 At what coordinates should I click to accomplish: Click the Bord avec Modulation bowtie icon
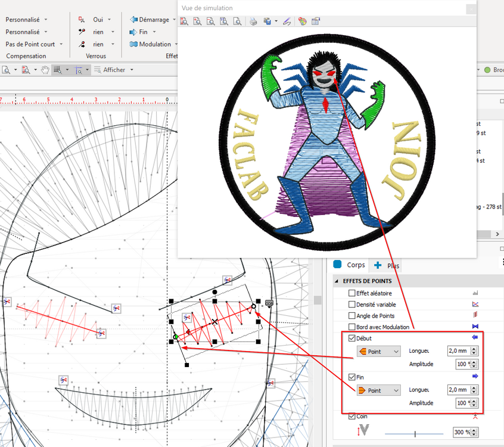(x=475, y=327)
